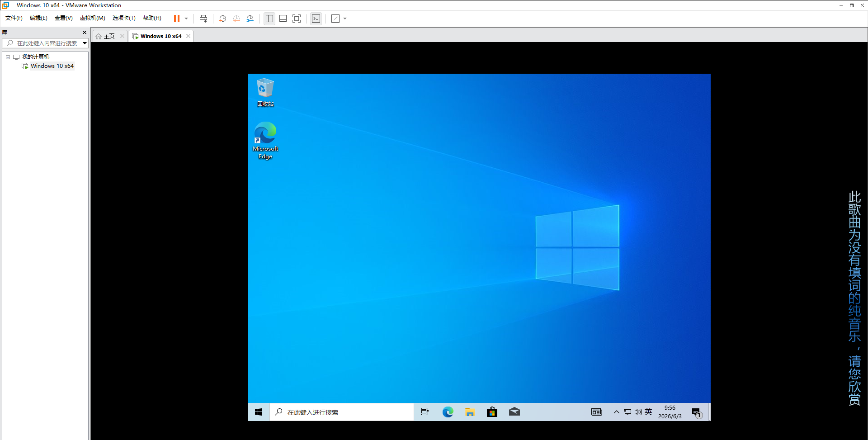This screenshot has height=440, width=868.
Task: Open Microsoft Store from the guest taskbar
Action: 492,412
